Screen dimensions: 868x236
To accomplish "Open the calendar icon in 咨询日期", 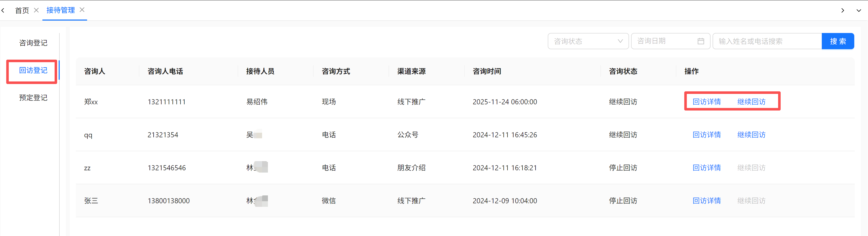I will point(701,41).
